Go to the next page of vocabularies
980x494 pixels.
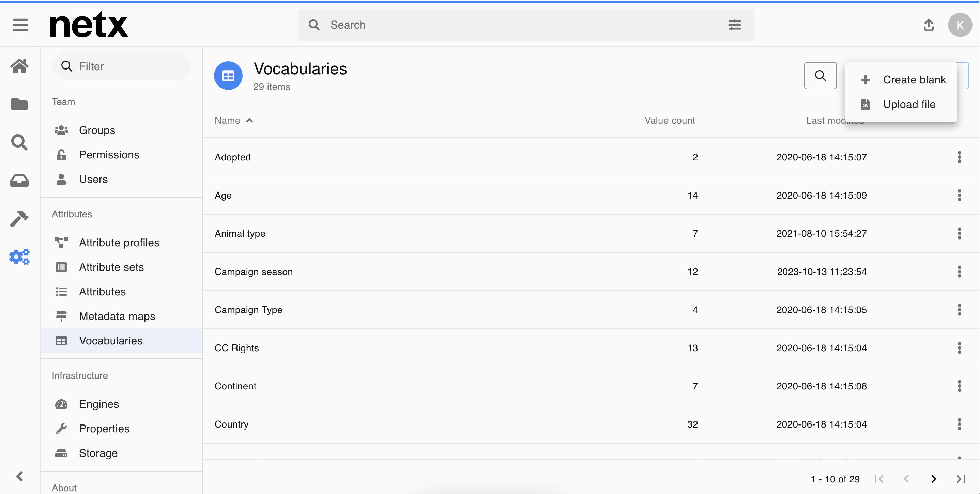(933, 479)
